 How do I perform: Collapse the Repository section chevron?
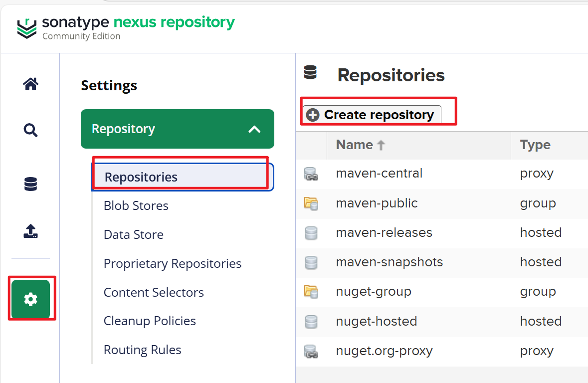254,129
